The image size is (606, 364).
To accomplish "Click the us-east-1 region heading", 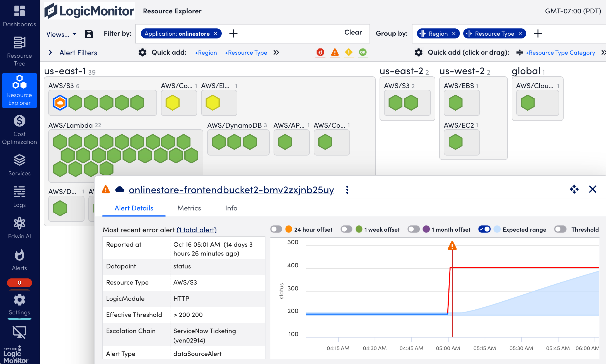I will point(65,71).
